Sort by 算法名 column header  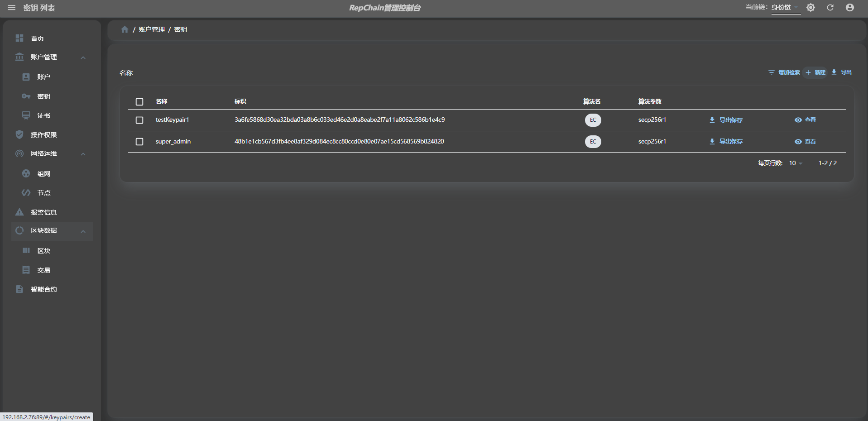tap(592, 101)
